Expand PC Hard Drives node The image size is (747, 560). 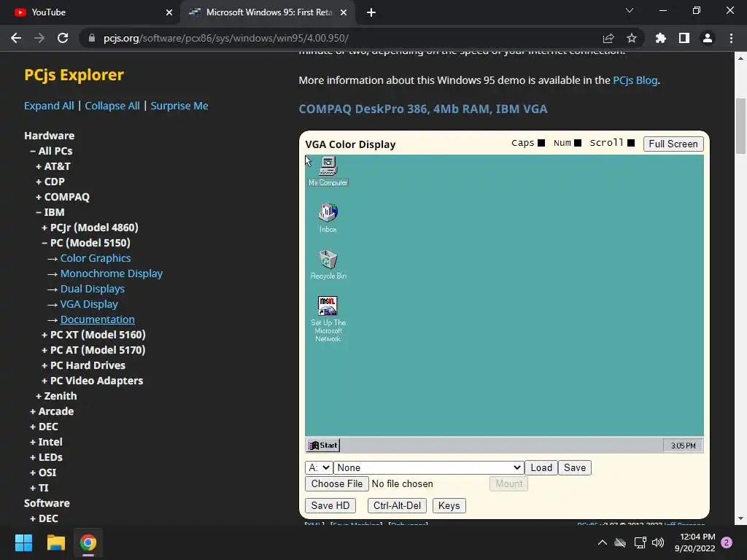coord(83,365)
